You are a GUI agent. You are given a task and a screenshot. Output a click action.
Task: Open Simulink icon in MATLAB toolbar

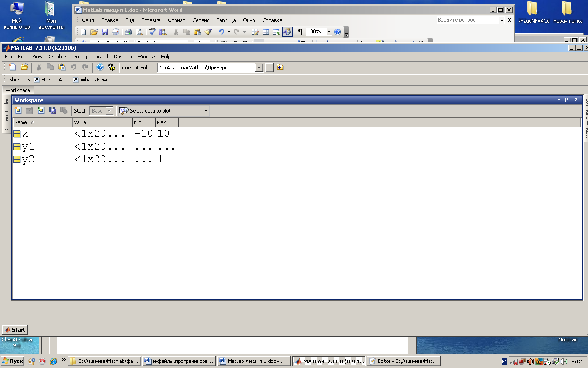point(111,67)
